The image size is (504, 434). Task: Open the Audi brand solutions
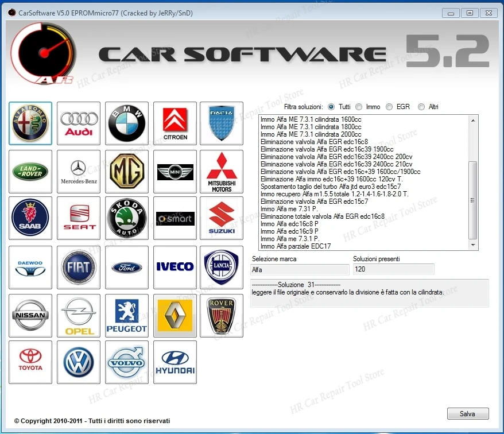tap(78, 123)
